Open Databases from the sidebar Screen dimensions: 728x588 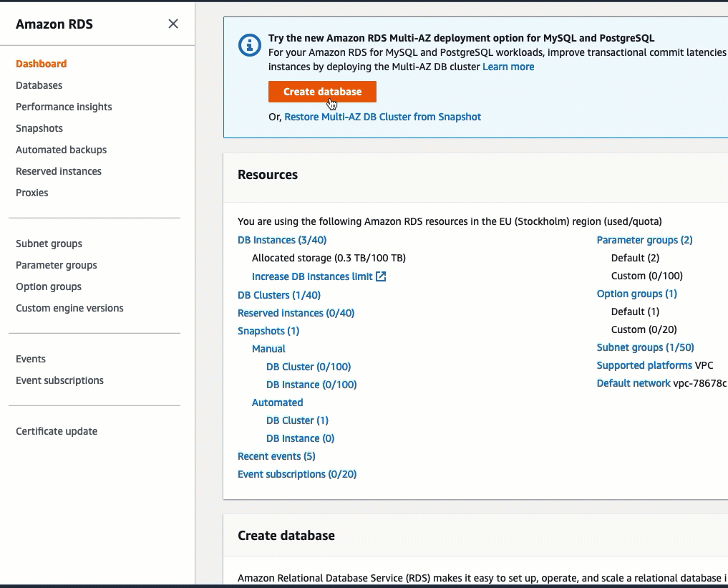(x=39, y=85)
